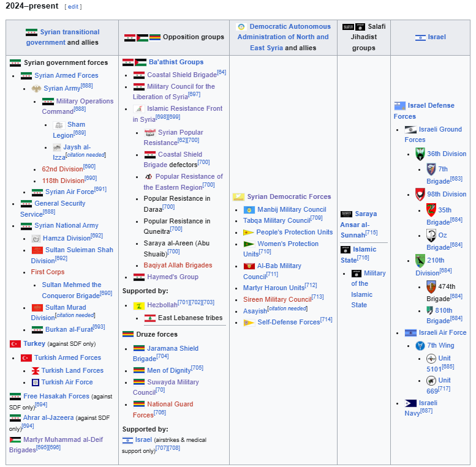This screenshot has width=476, height=467.
Task: Open the Saraya Ansar al-Sunnah link
Action: 358,225
